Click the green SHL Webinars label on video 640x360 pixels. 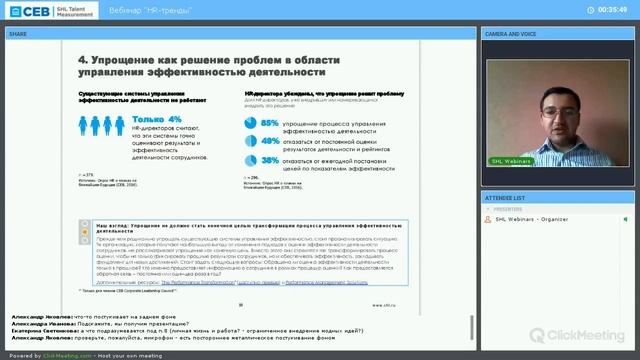511,161
